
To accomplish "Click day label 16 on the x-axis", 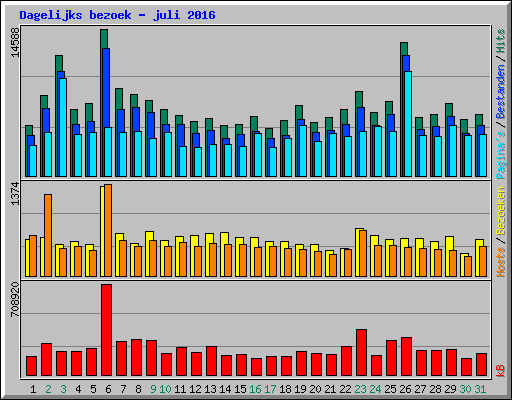I will click(255, 389).
